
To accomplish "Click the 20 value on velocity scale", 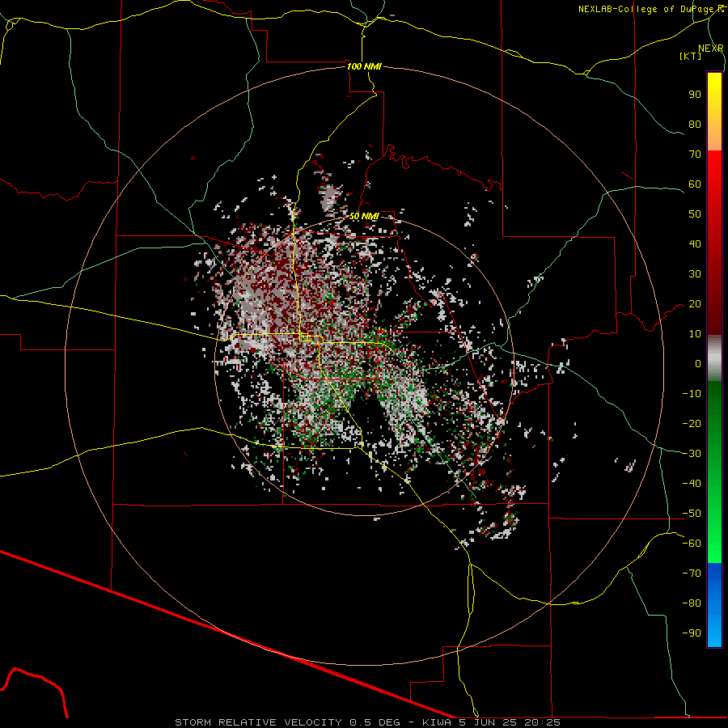I will 695,303.
